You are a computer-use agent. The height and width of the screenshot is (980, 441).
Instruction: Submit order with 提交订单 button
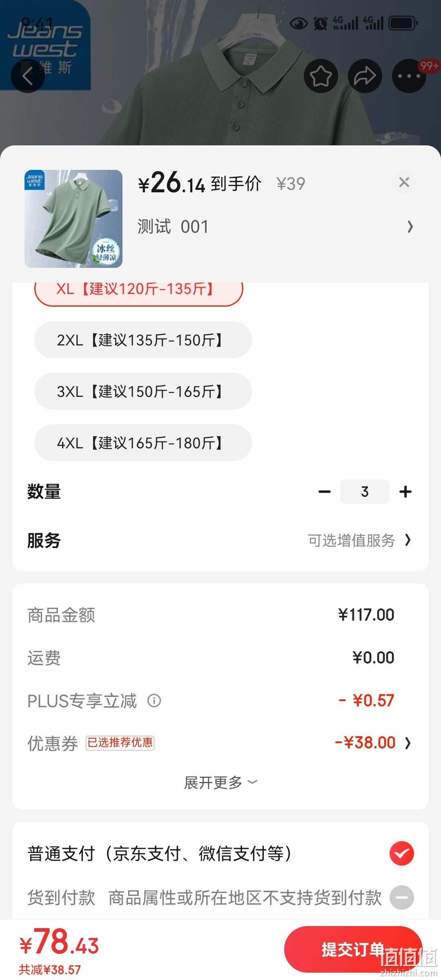click(353, 950)
